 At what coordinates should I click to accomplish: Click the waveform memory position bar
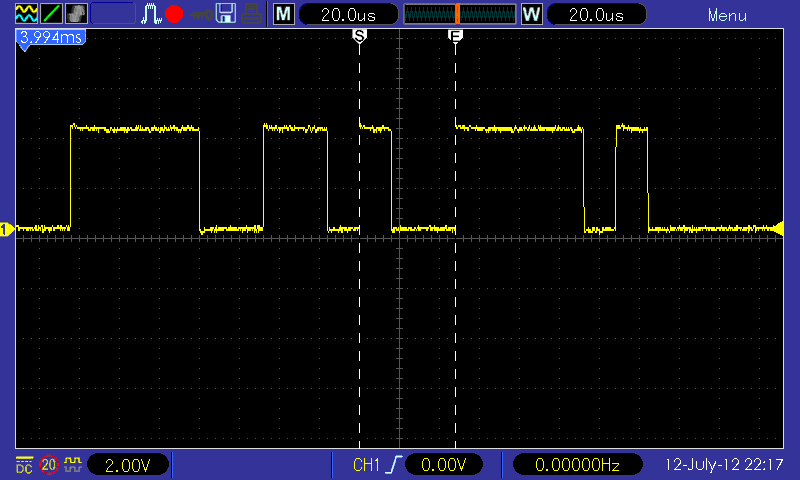coord(460,14)
